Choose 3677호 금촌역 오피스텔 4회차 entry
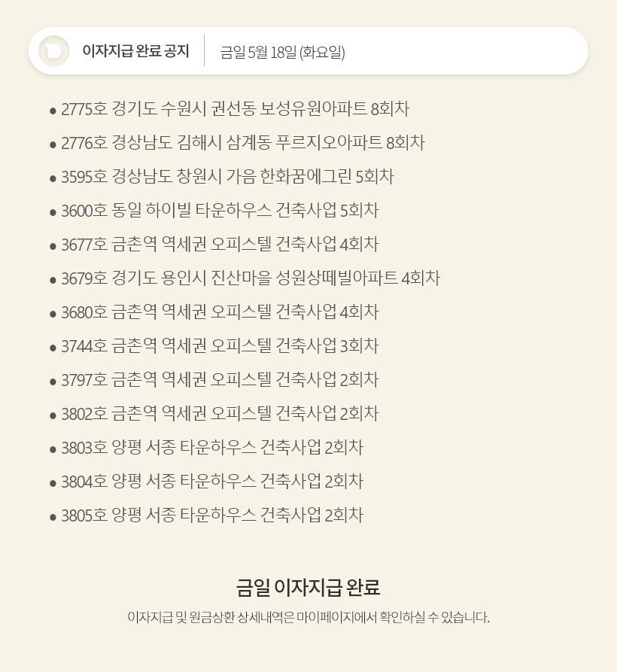The width and height of the screenshot is (617, 672). [x=220, y=245]
